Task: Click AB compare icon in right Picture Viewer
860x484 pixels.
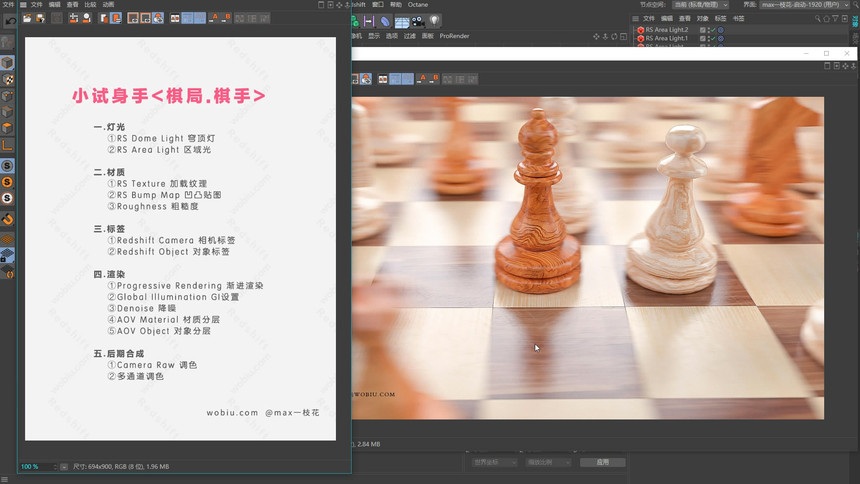Action: pos(383,79)
